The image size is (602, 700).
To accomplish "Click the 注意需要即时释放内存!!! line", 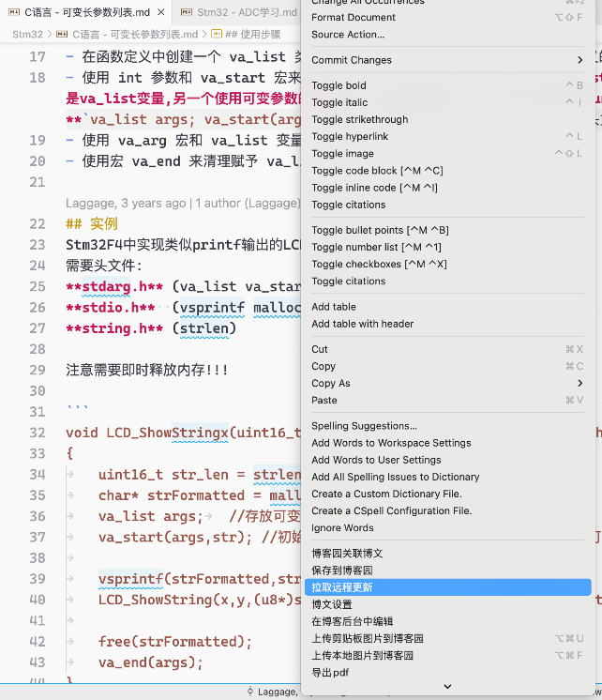I will tap(147, 370).
